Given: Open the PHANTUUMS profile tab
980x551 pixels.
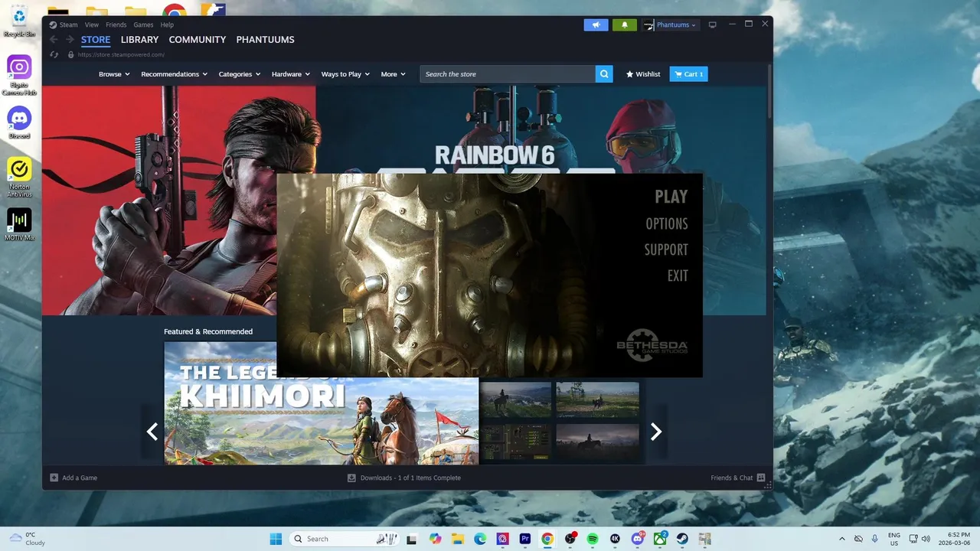Looking at the screenshot, I should tap(265, 40).
